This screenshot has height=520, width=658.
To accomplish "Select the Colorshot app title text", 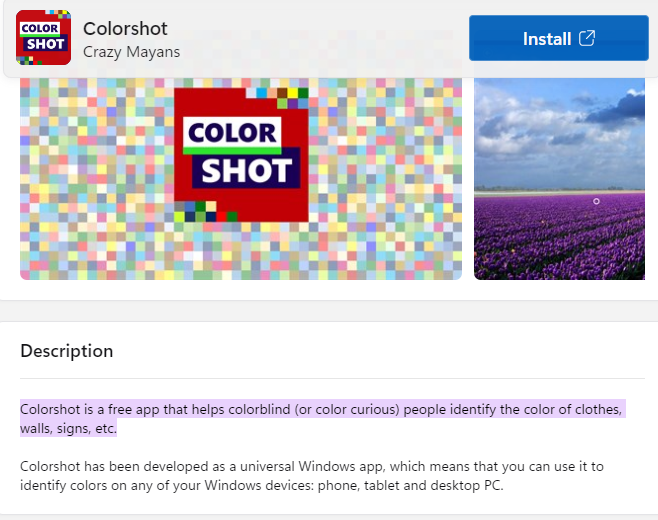I will pyautogui.click(x=125, y=28).
